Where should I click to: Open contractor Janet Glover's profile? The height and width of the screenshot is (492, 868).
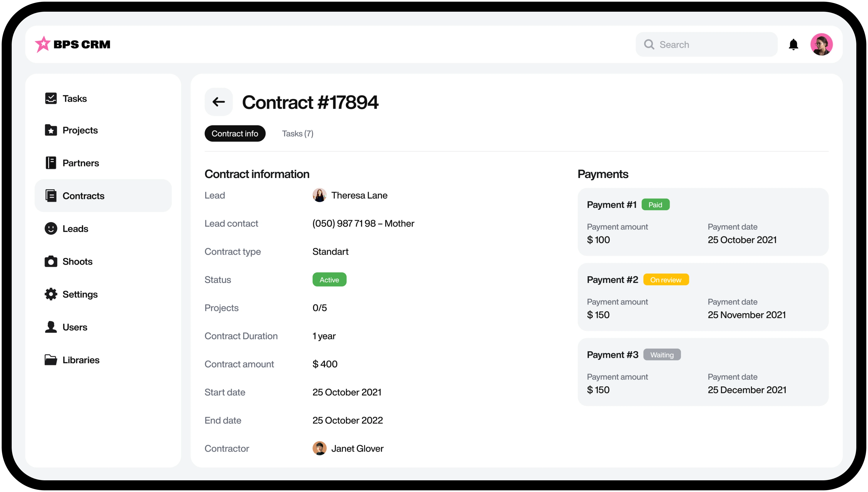coord(357,448)
